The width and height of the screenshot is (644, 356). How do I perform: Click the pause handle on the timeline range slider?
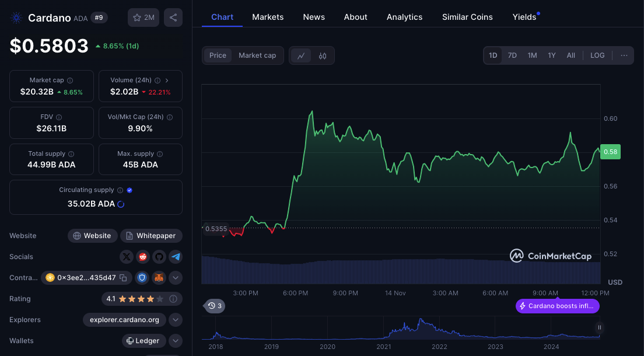pos(599,327)
